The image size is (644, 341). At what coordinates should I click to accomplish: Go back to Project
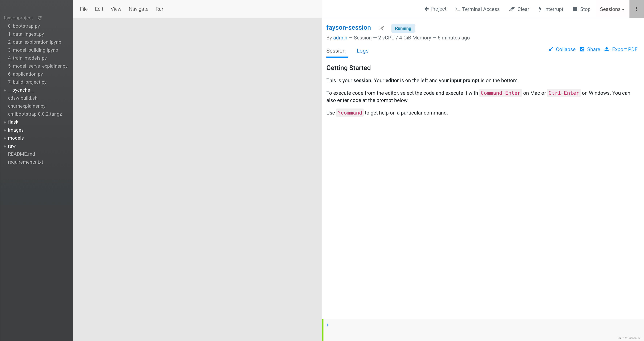click(435, 9)
